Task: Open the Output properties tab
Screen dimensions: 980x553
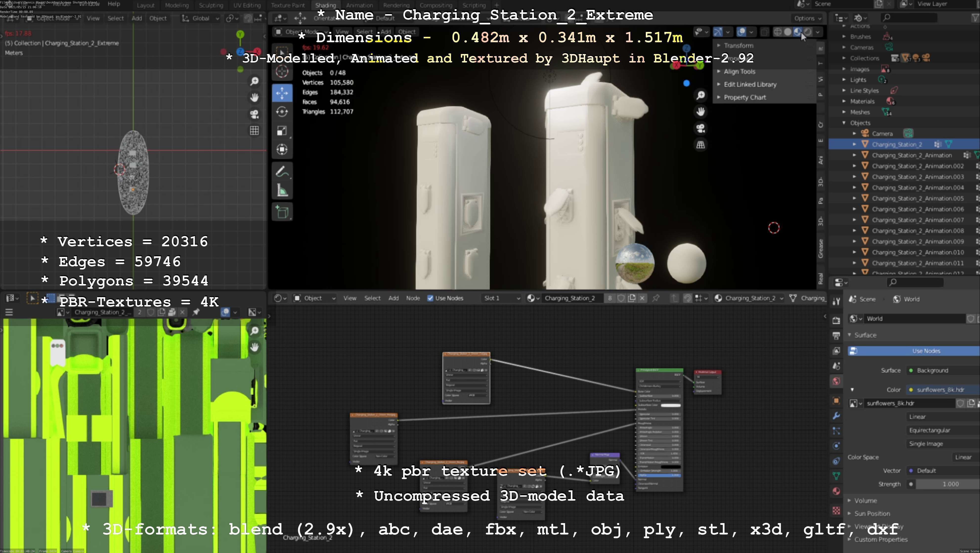Action: tap(836, 336)
